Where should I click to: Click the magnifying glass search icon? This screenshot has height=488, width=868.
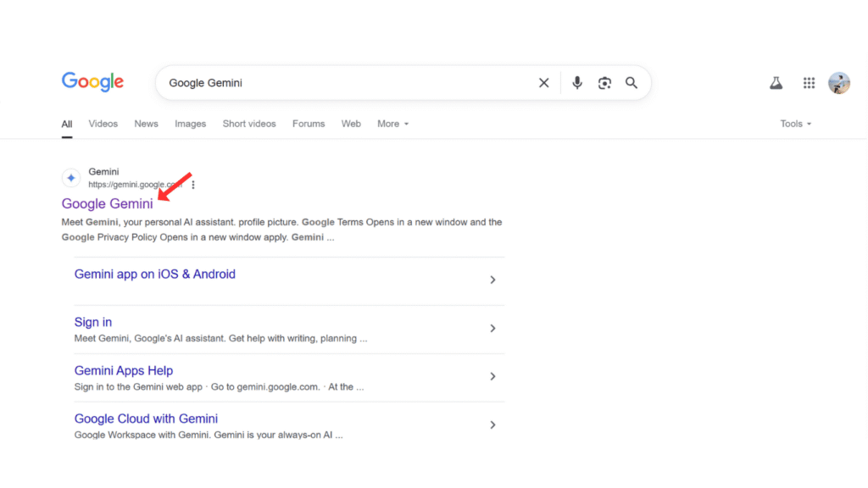(x=631, y=83)
